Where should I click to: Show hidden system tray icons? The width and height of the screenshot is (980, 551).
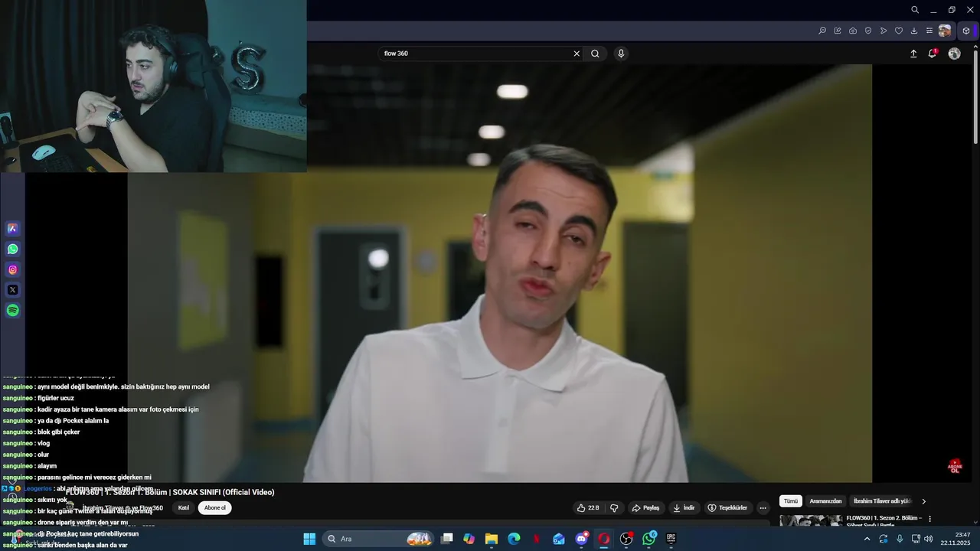tap(867, 539)
